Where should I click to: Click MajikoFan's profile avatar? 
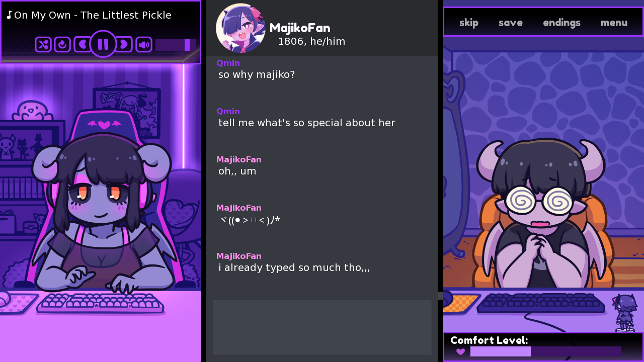click(240, 28)
